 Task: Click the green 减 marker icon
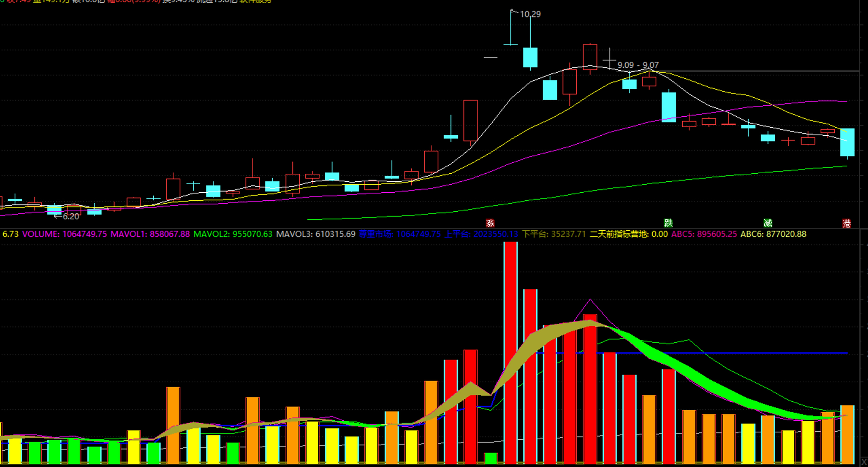768,223
